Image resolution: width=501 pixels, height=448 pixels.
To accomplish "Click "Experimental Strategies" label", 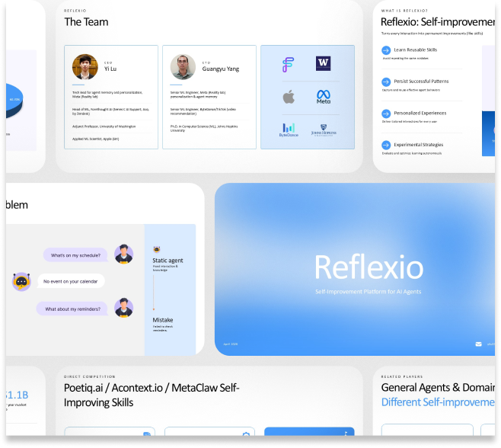I will coord(418,145).
